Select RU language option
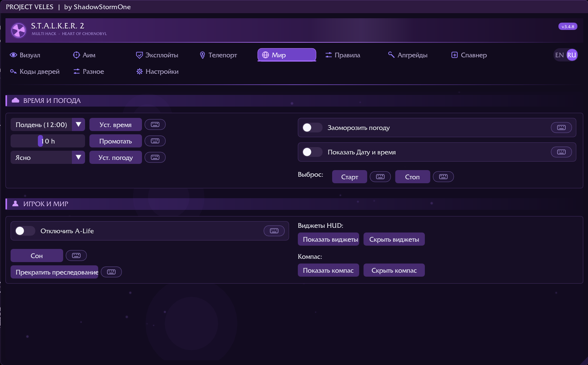Screen dimensions: 588x365 572,55
